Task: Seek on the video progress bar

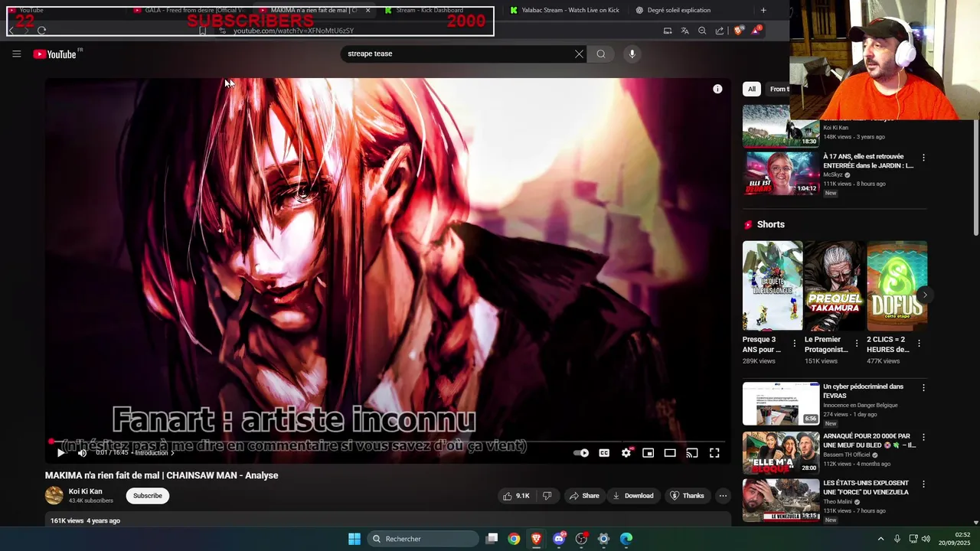Action: click(x=387, y=442)
